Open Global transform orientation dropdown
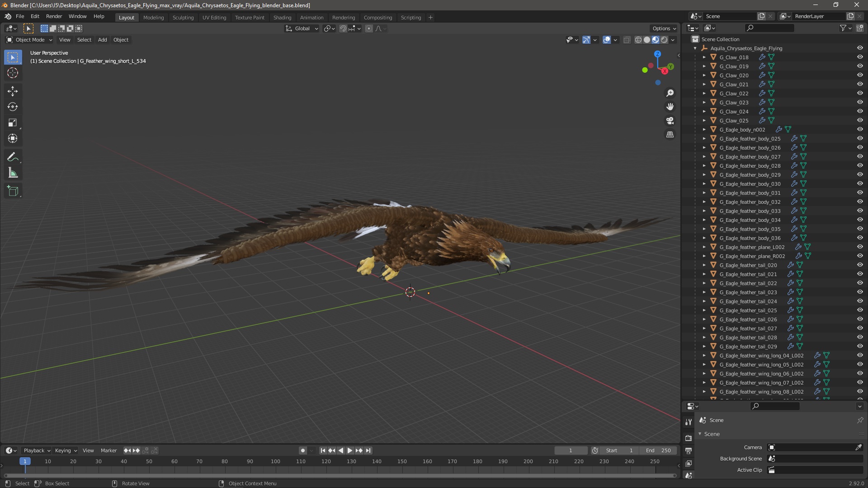Viewport: 868px width, 488px height. (x=302, y=28)
